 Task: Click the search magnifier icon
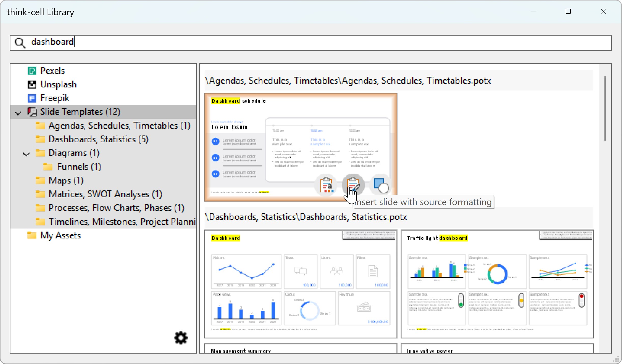coord(20,43)
